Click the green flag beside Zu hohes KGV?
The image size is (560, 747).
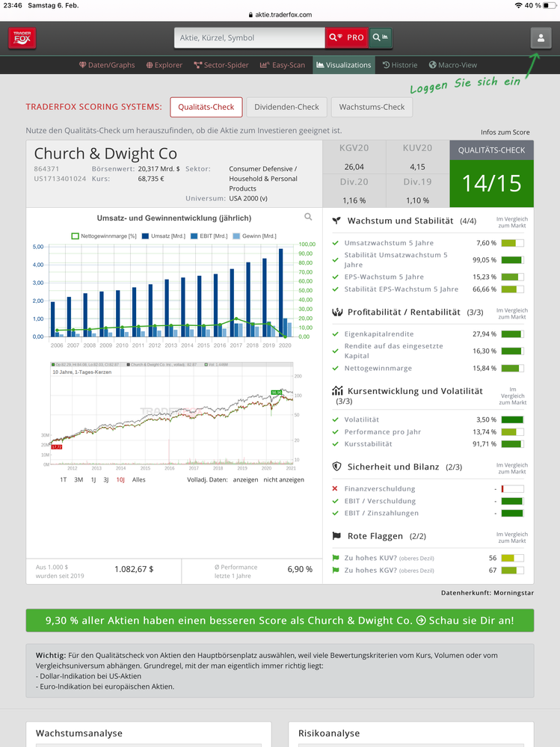[335, 571]
